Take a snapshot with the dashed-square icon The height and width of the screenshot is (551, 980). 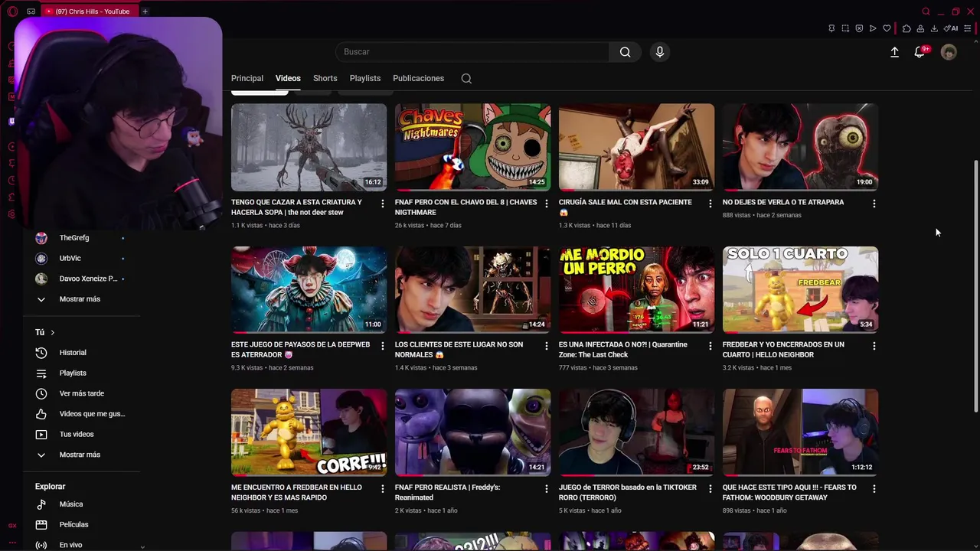point(845,28)
